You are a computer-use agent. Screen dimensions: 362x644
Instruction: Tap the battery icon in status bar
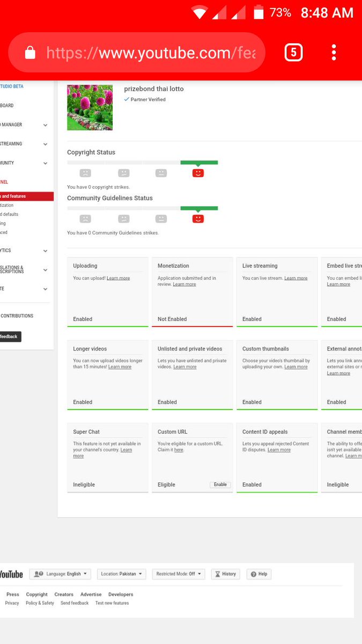pos(258,12)
